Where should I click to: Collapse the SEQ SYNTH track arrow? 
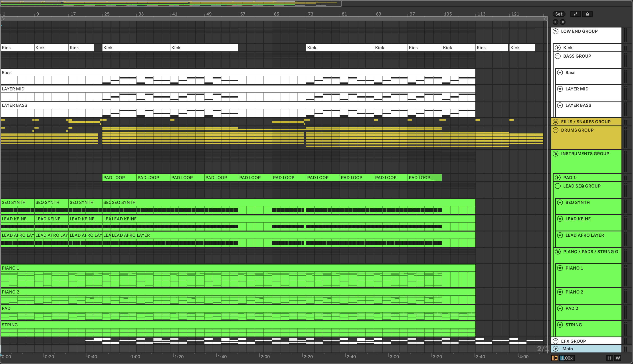(560, 202)
